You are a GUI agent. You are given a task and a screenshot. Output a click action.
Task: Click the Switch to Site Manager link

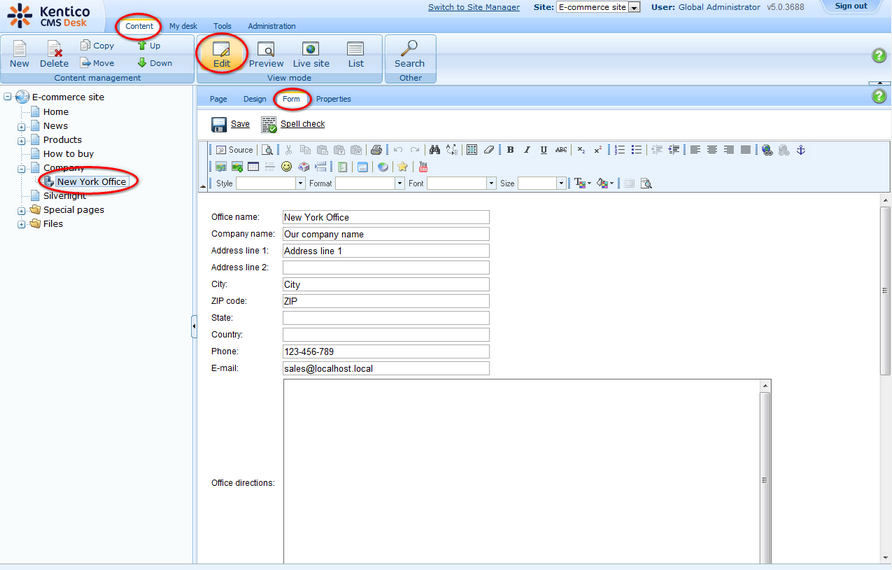click(473, 7)
